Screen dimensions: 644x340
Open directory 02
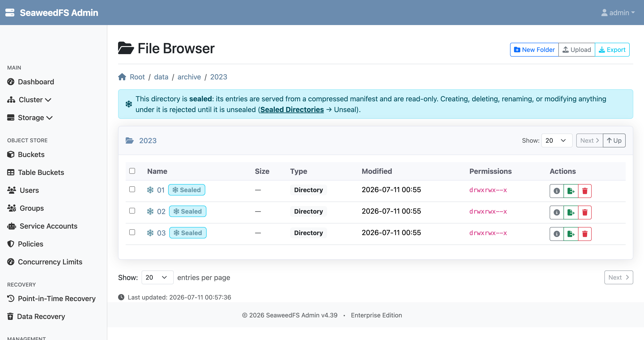click(161, 212)
